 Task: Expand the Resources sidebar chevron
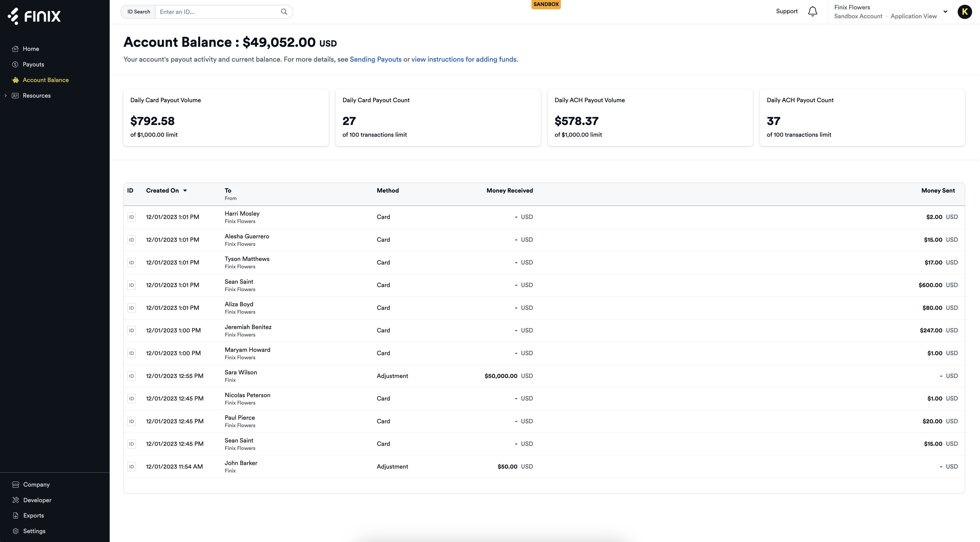(x=6, y=95)
